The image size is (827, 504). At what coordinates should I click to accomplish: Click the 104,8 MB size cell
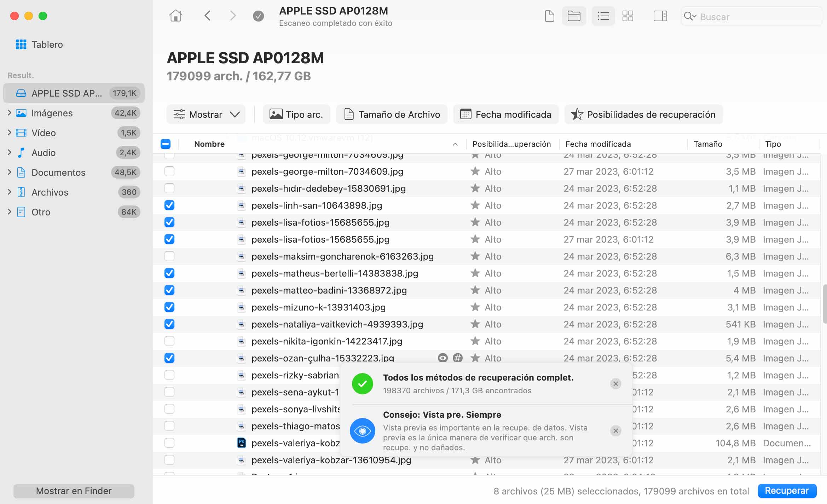[735, 443]
